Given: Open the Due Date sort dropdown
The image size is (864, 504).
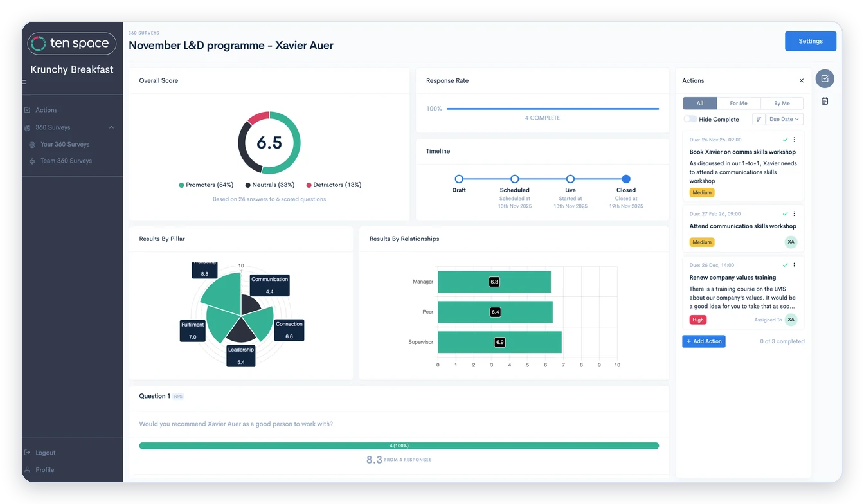Looking at the screenshot, I should point(784,119).
